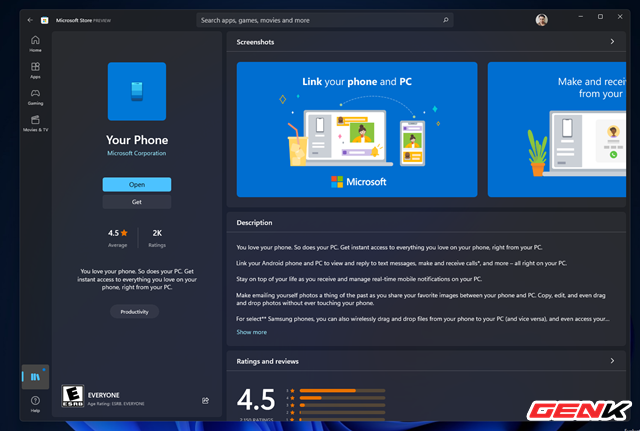Image resolution: width=640 pixels, height=431 pixels.
Task: Click the search magnifier icon
Action: click(446, 20)
